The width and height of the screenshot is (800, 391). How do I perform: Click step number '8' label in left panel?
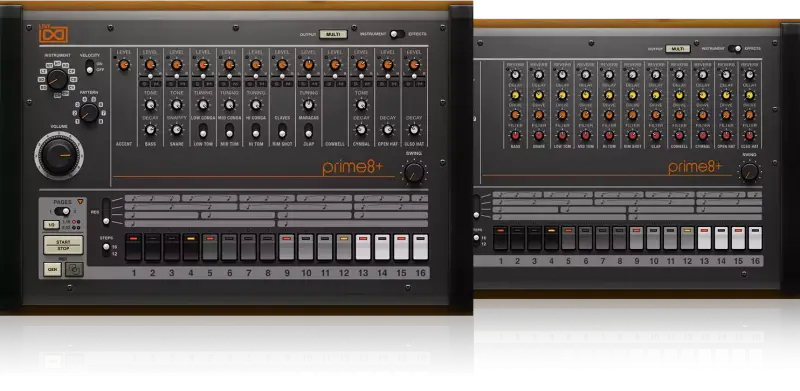tap(268, 273)
